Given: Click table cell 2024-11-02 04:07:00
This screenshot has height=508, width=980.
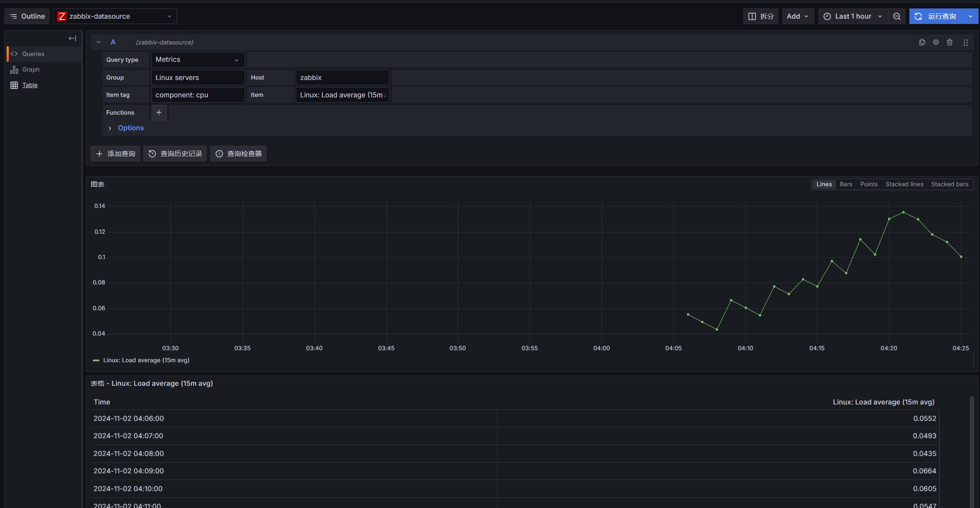Looking at the screenshot, I should point(128,436).
